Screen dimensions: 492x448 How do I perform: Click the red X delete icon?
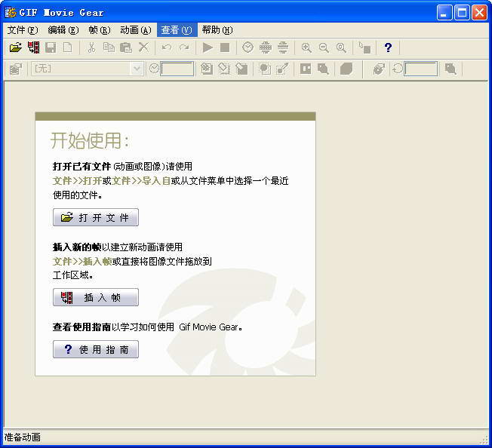pyautogui.click(x=143, y=48)
